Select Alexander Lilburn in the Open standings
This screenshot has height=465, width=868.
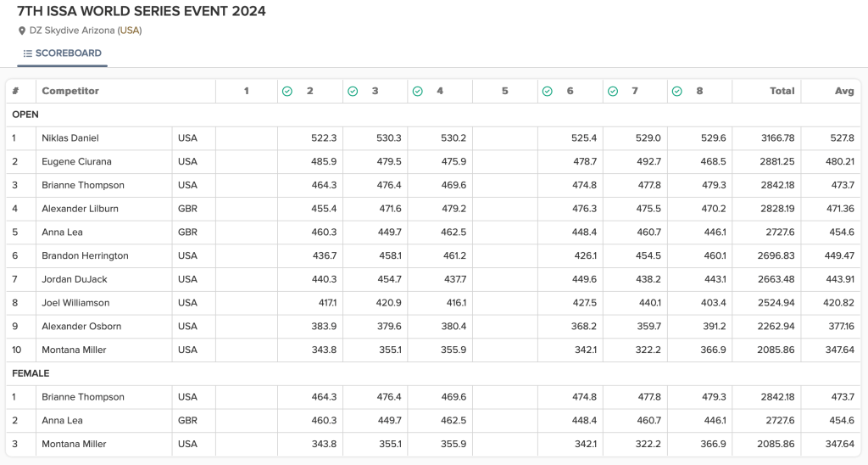tap(80, 209)
